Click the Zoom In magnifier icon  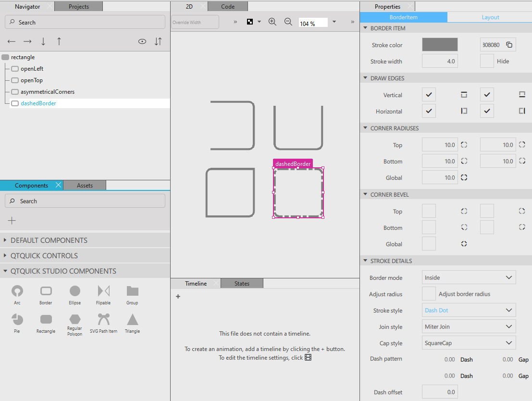click(x=272, y=22)
